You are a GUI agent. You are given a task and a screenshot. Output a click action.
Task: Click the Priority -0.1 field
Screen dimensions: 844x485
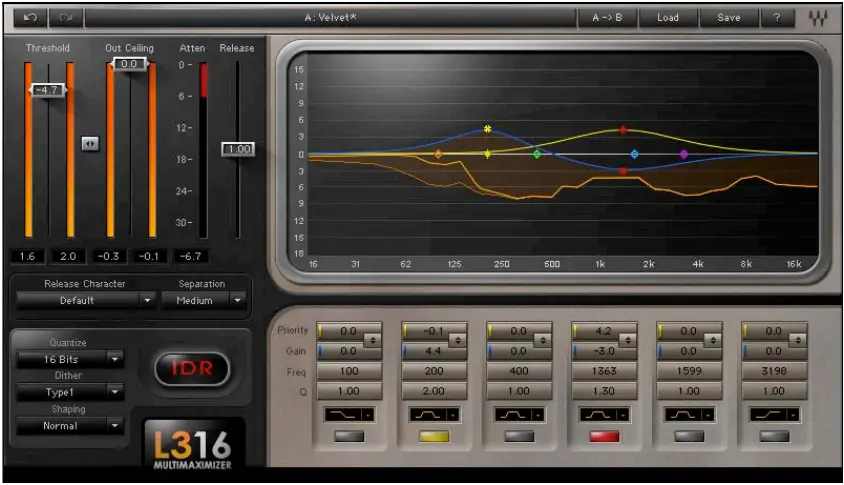coord(434,331)
